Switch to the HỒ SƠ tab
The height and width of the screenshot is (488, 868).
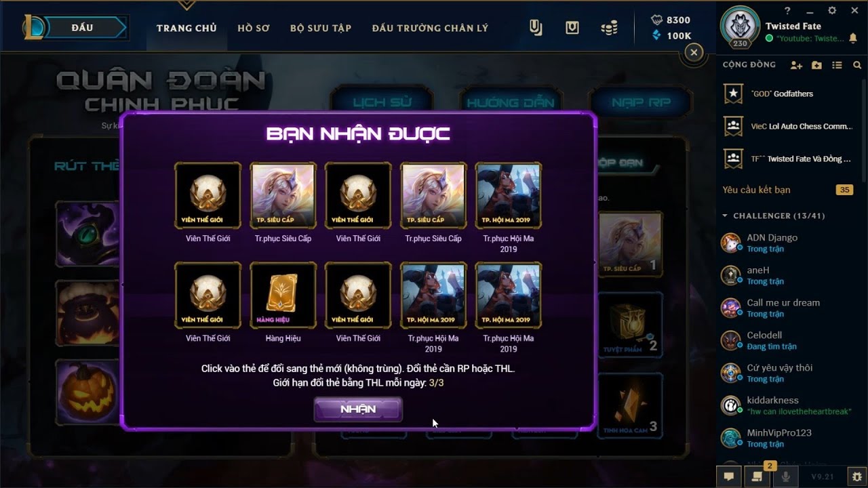point(254,28)
